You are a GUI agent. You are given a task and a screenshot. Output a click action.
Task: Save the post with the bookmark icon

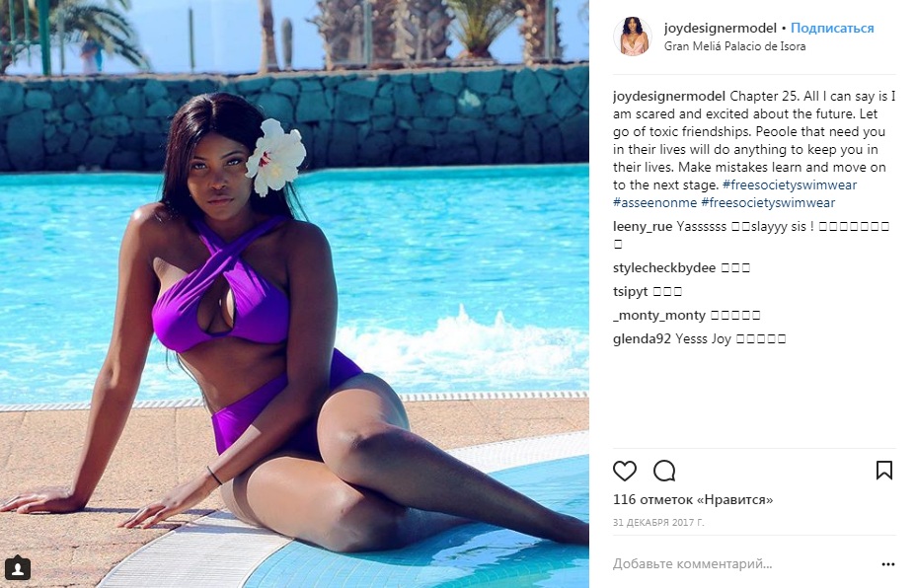click(883, 470)
